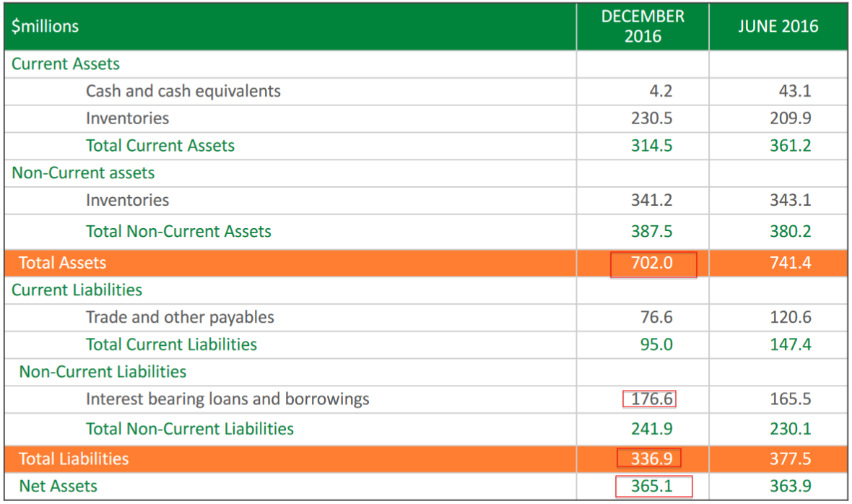Click the June current inventories value 209.9

[x=790, y=118]
